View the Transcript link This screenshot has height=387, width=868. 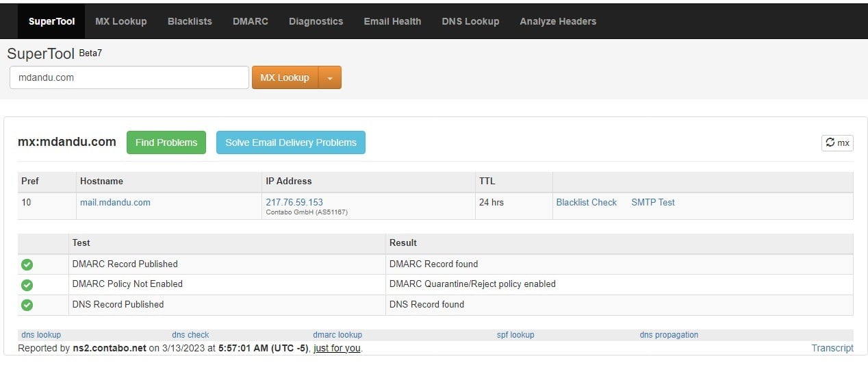click(832, 348)
